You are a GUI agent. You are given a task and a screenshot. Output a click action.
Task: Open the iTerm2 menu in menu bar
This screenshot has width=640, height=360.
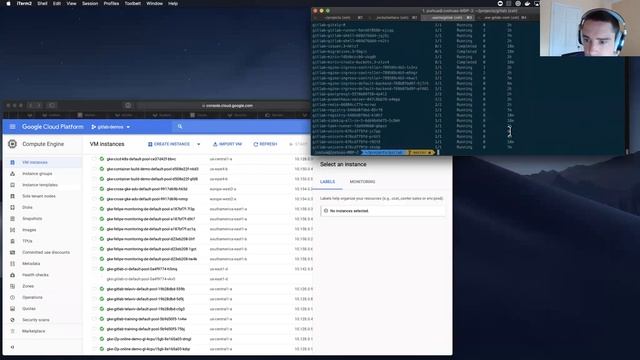coord(24,3)
